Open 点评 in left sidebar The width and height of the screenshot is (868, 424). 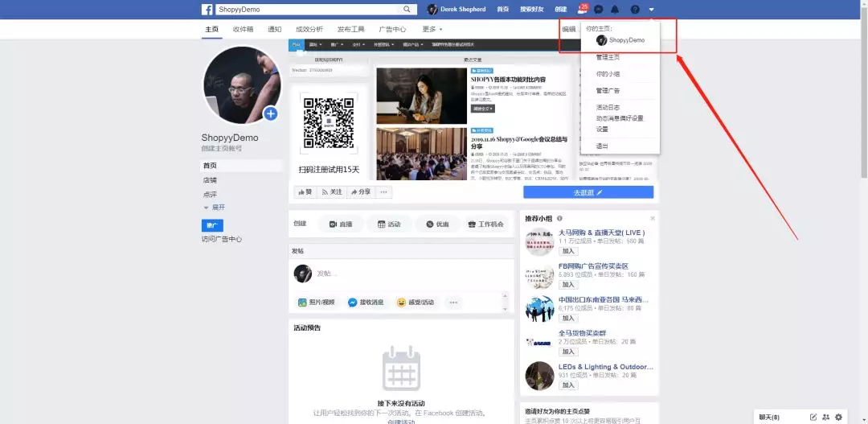tap(210, 195)
